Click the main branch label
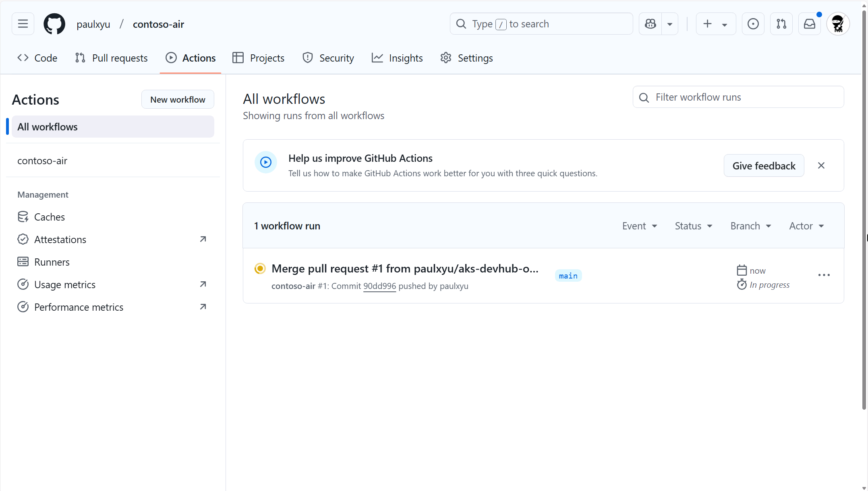The image size is (868, 491). (568, 276)
